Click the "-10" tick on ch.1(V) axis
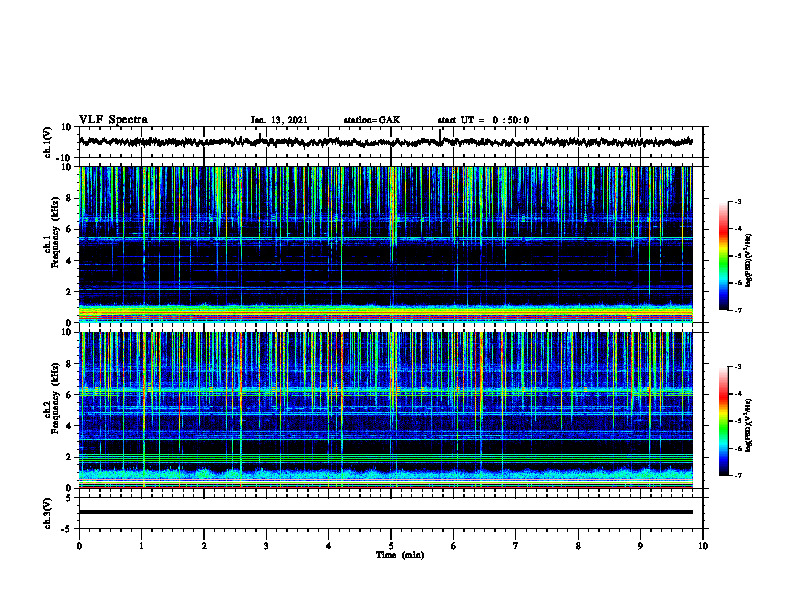 [65, 158]
